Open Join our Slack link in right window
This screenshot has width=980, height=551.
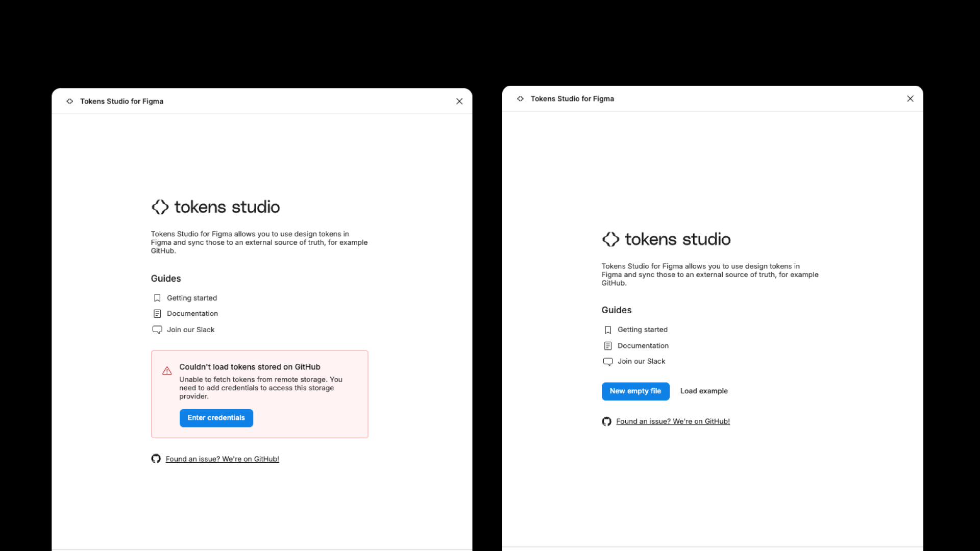[641, 361]
